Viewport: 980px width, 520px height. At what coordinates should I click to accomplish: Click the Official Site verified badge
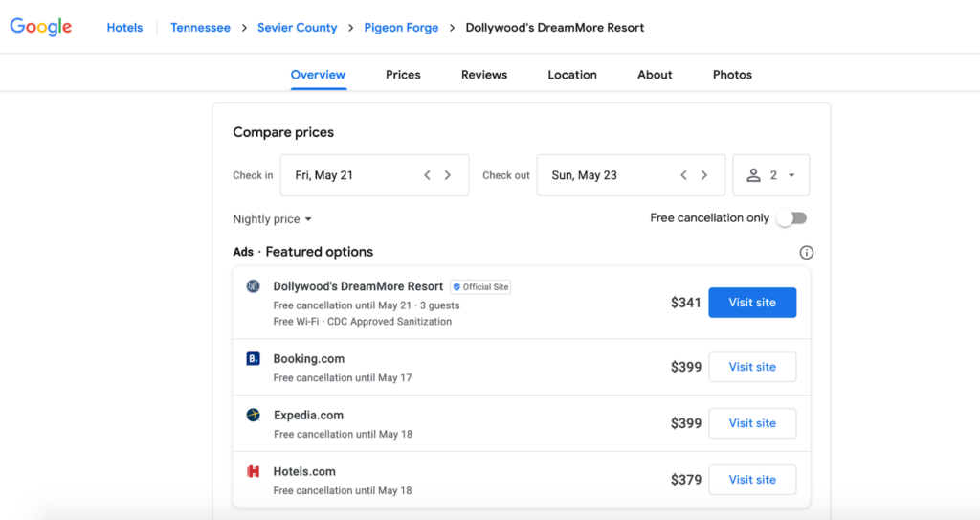click(x=480, y=287)
